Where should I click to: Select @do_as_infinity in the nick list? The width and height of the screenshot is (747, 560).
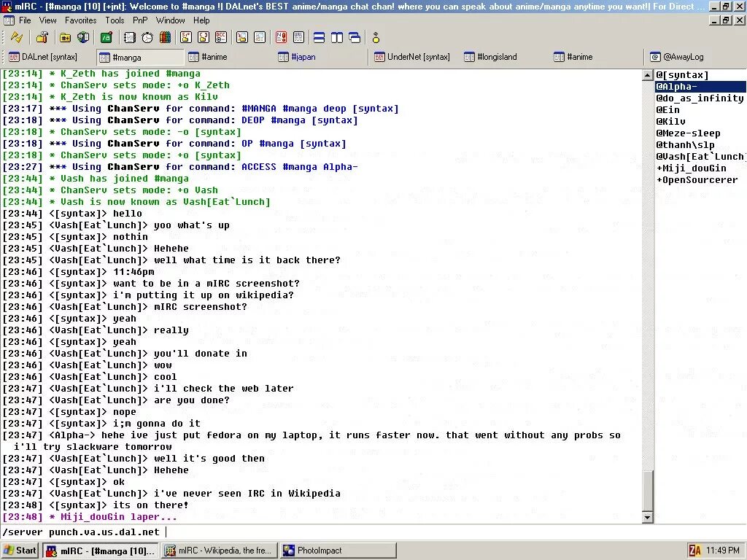(x=701, y=98)
